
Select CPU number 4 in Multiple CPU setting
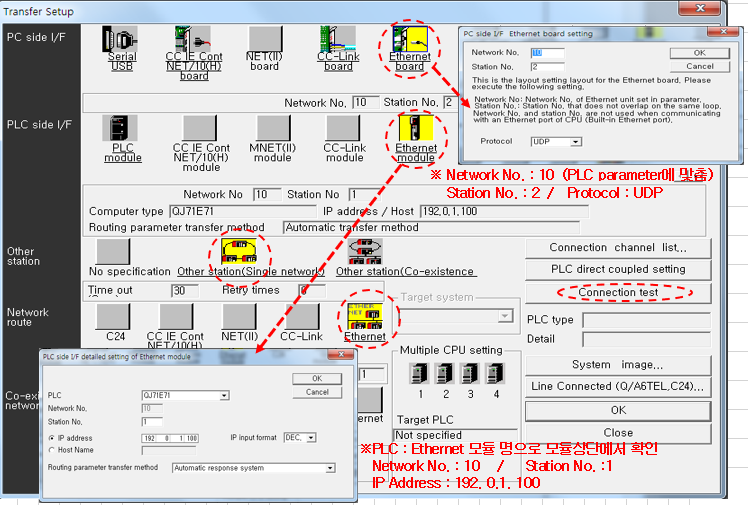pos(496,373)
